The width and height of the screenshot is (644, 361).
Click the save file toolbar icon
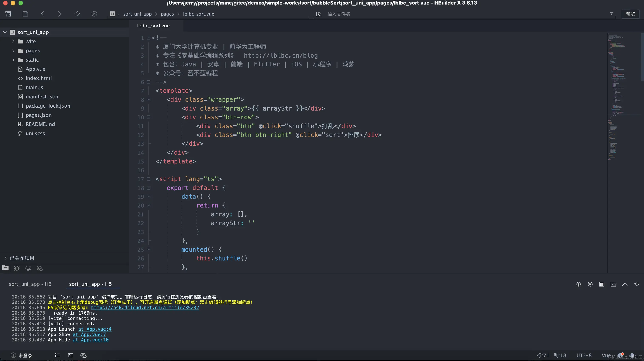25,14
